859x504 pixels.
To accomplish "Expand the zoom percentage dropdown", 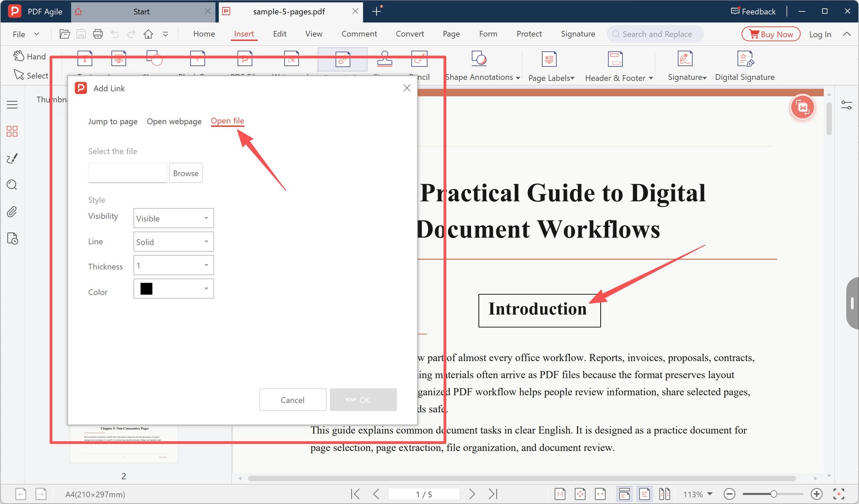I will [x=710, y=494].
